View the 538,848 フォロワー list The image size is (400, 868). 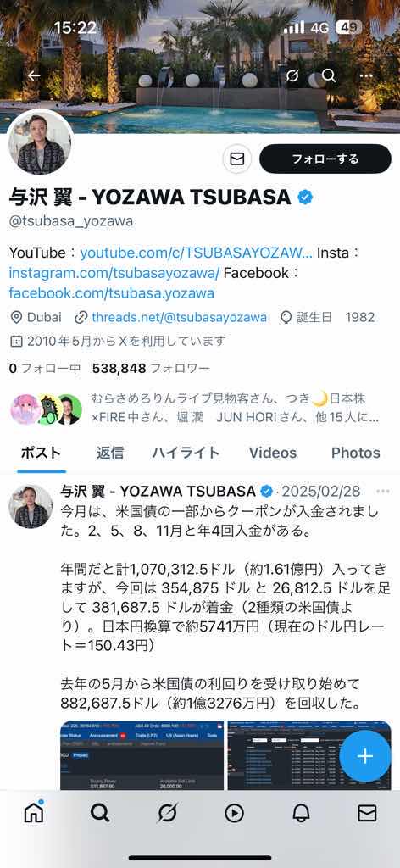151,368
